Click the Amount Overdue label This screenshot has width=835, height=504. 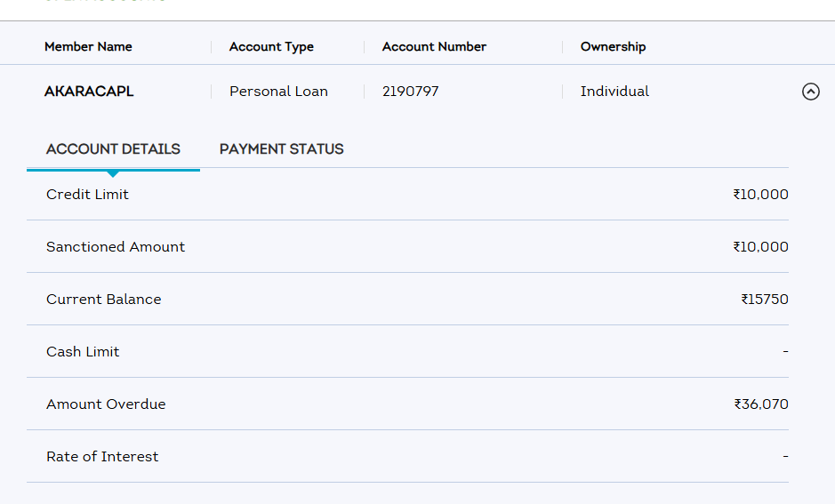coord(106,404)
